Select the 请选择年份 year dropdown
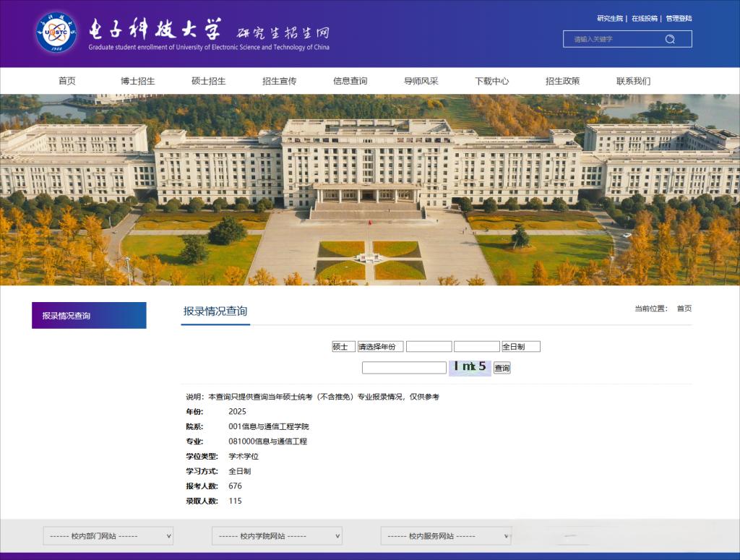The width and height of the screenshot is (740, 560). [x=380, y=347]
